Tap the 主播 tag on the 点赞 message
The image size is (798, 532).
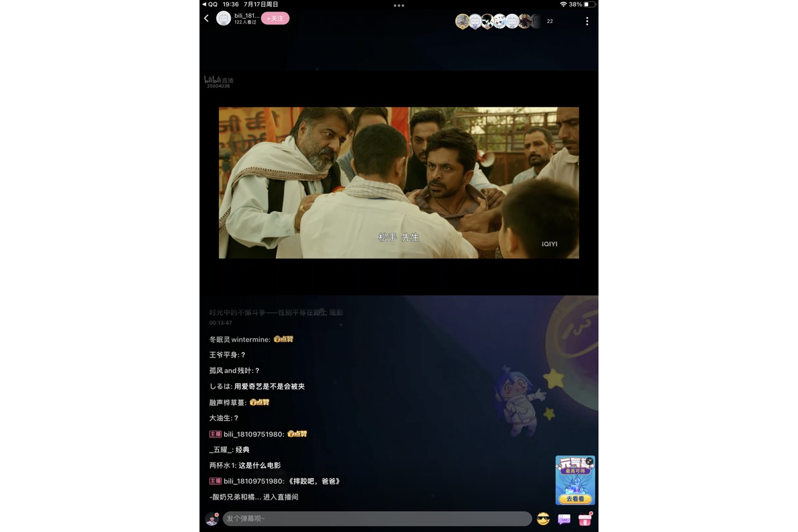[x=215, y=434]
